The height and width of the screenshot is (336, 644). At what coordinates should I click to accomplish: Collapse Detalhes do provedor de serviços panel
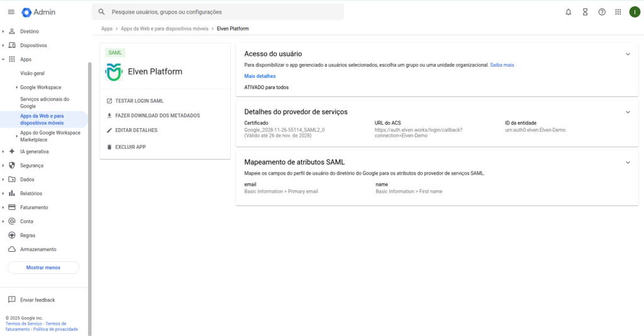pos(627,112)
